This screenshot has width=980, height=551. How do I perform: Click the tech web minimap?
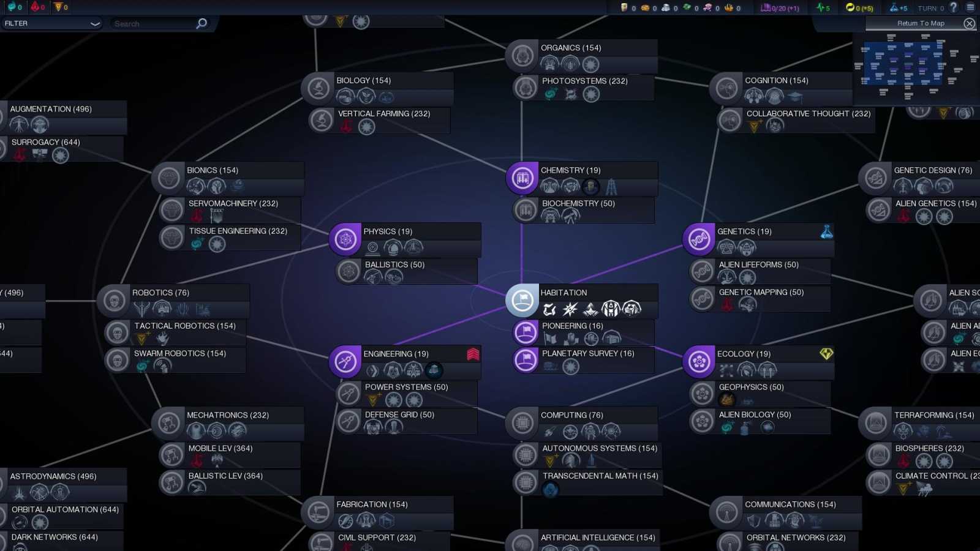pyautogui.click(x=916, y=67)
